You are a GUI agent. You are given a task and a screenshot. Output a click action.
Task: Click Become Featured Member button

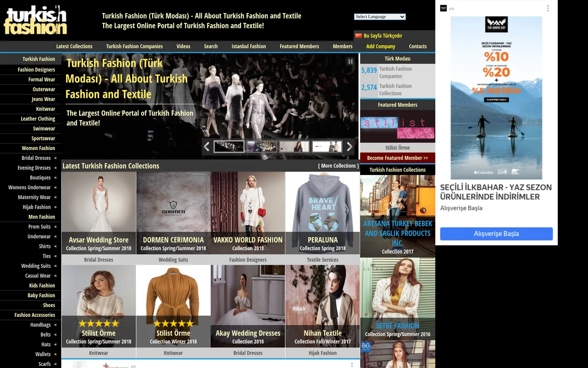(x=398, y=158)
